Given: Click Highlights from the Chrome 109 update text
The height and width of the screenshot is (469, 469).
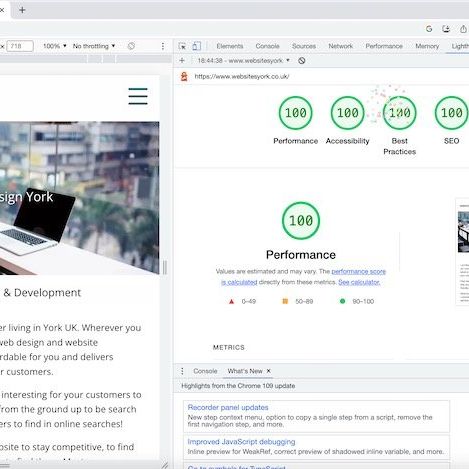Looking at the screenshot, I should click(x=238, y=386).
